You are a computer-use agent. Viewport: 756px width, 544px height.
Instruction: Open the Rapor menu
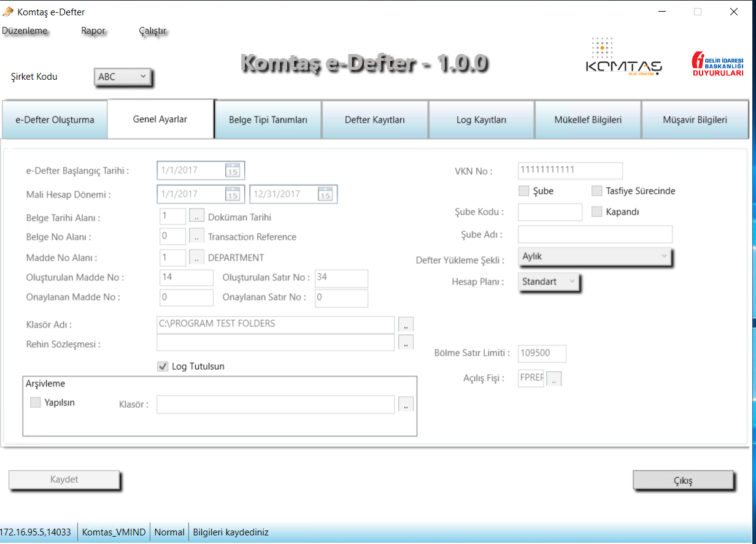click(93, 31)
